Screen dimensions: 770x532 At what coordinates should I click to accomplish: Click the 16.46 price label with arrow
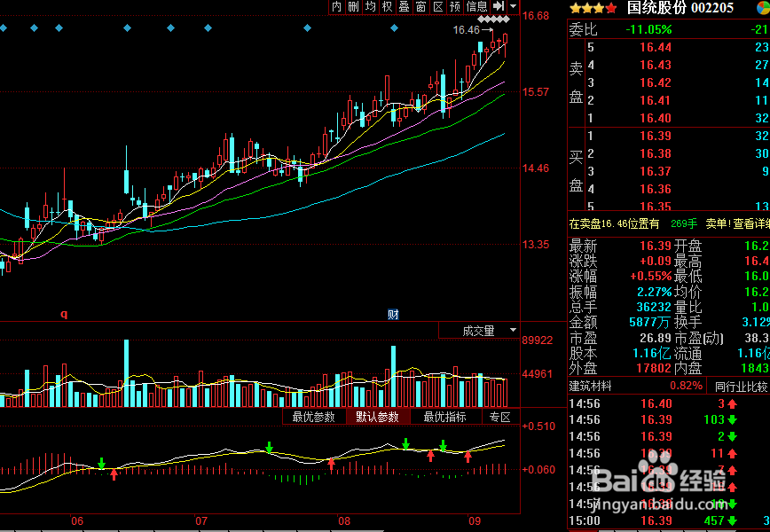tap(473, 30)
